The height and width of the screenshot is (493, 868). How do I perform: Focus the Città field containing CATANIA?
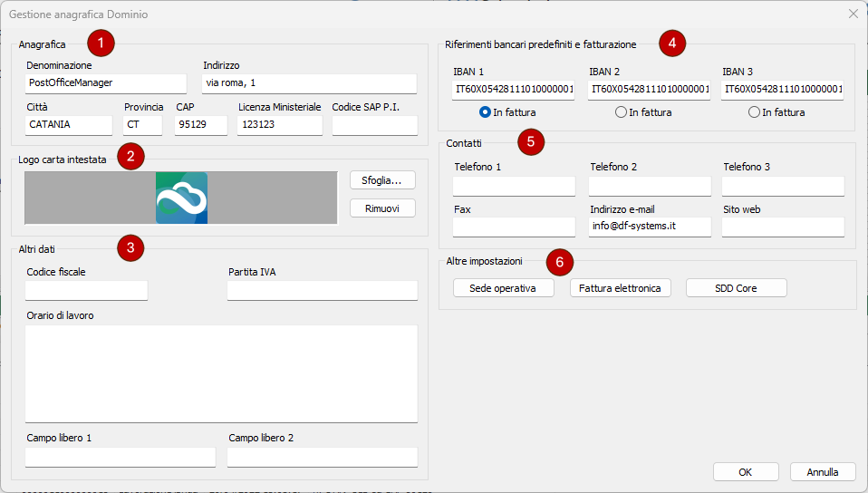coord(68,125)
